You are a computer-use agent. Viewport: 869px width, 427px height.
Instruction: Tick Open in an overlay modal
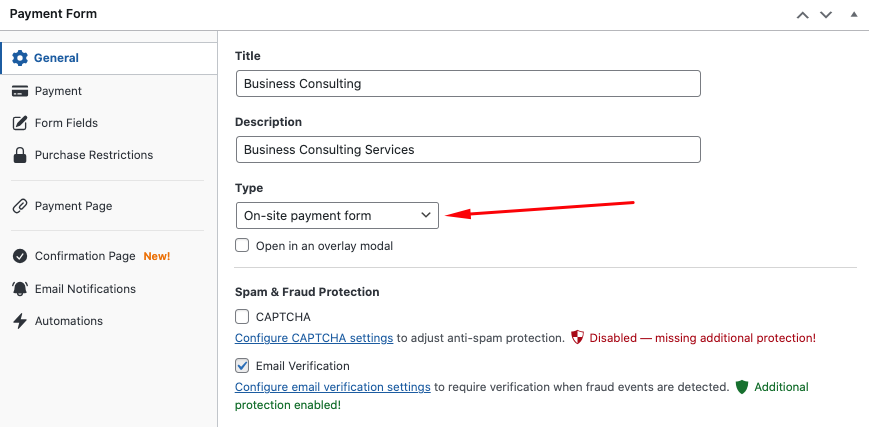point(242,245)
